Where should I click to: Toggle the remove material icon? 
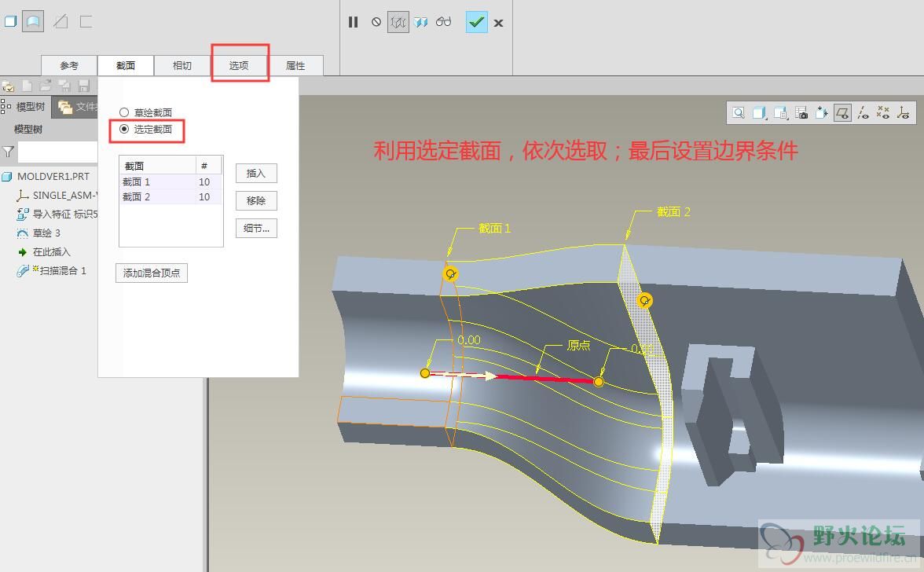click(60, 22)
